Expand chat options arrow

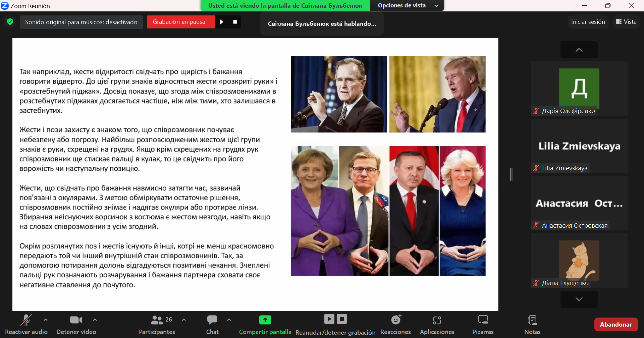click(x=229, y=320)
